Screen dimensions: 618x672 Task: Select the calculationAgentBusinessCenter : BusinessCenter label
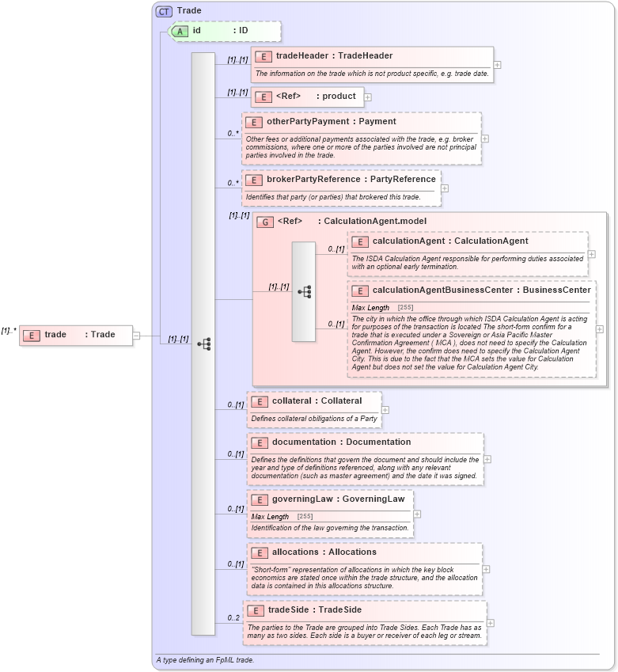tap(482, 290)
